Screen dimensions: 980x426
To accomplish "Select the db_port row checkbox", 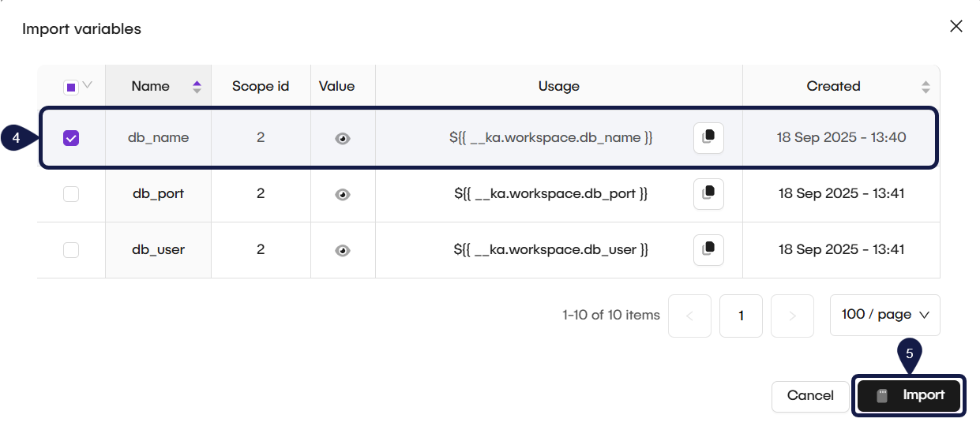I will (x=71, y=194).
